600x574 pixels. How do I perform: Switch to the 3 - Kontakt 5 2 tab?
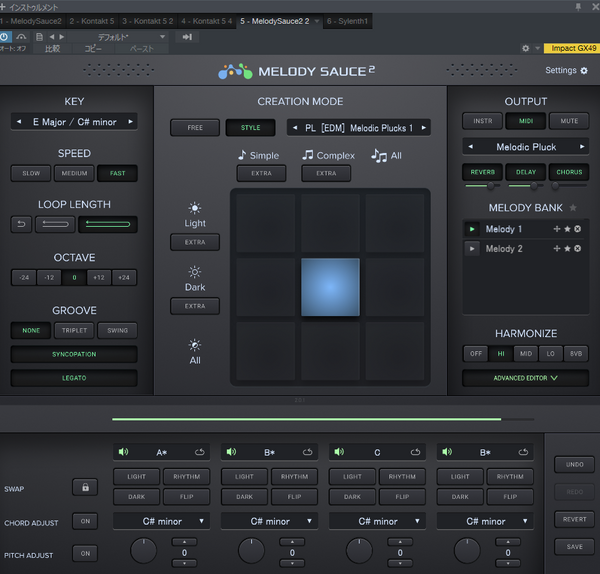pos(148,21)
